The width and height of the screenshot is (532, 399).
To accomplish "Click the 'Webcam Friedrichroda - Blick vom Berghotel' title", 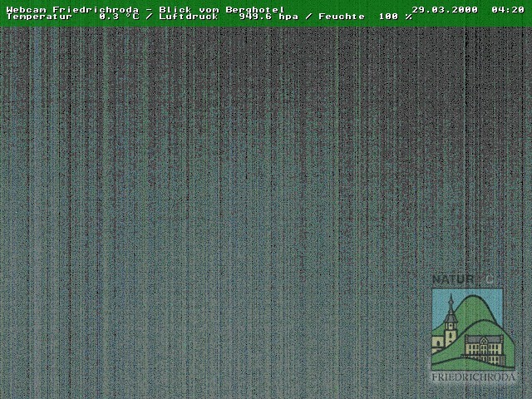I will [x=145, y=9].
